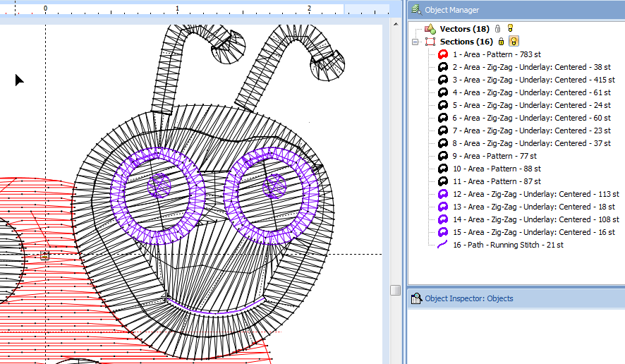Toggle visibility bulb for Sections group
This screenshot has width=625, height=364.
(x=514, y=42)
